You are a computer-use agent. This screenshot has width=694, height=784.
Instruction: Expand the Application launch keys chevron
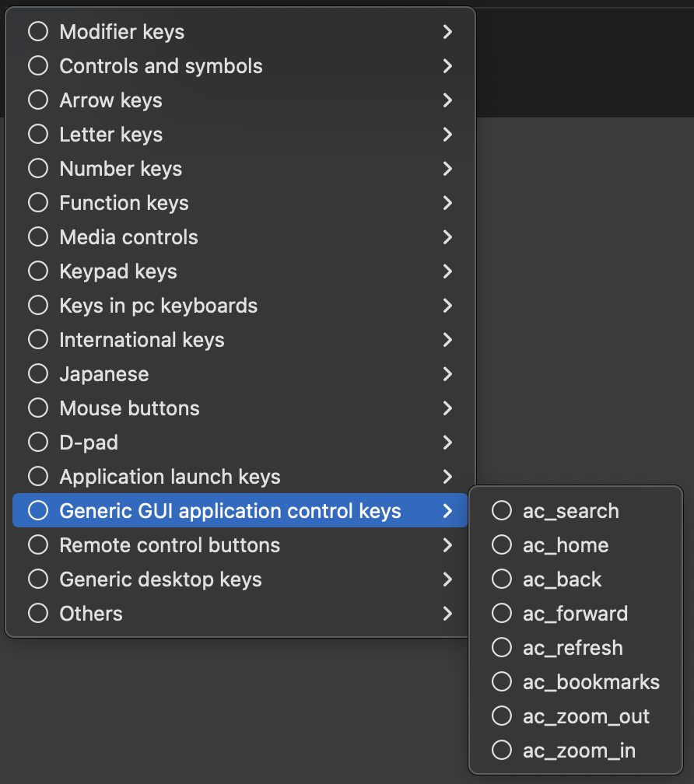[x=447, y=477]
